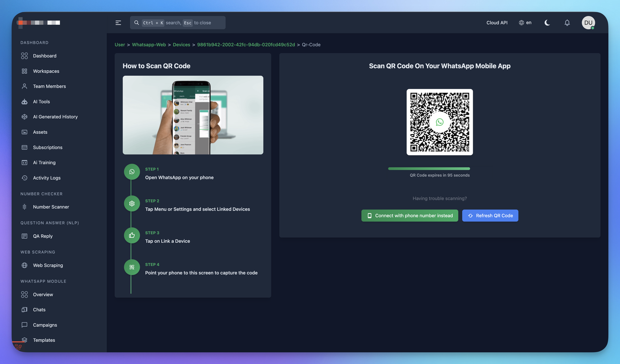Click 'How to Scan QR Code' heading
620x364 pixels.
[156, 66]
